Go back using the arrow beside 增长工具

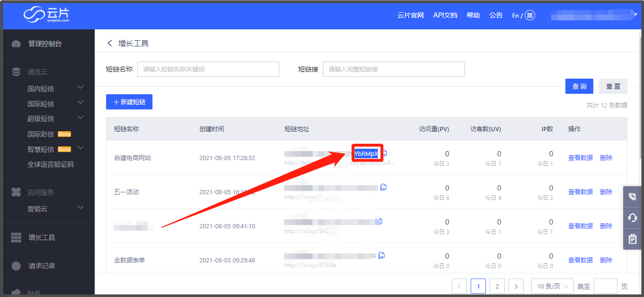(x=110, y=43)
